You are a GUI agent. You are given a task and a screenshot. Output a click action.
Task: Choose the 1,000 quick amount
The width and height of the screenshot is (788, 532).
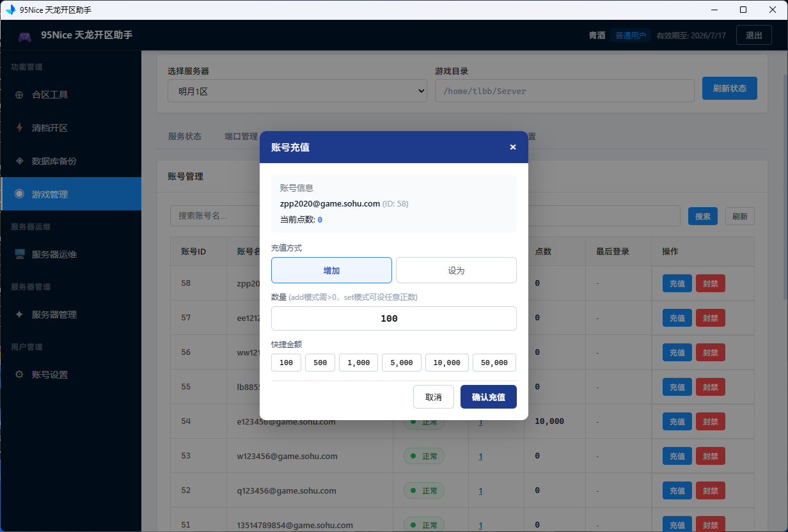click(x=359, y=363)
